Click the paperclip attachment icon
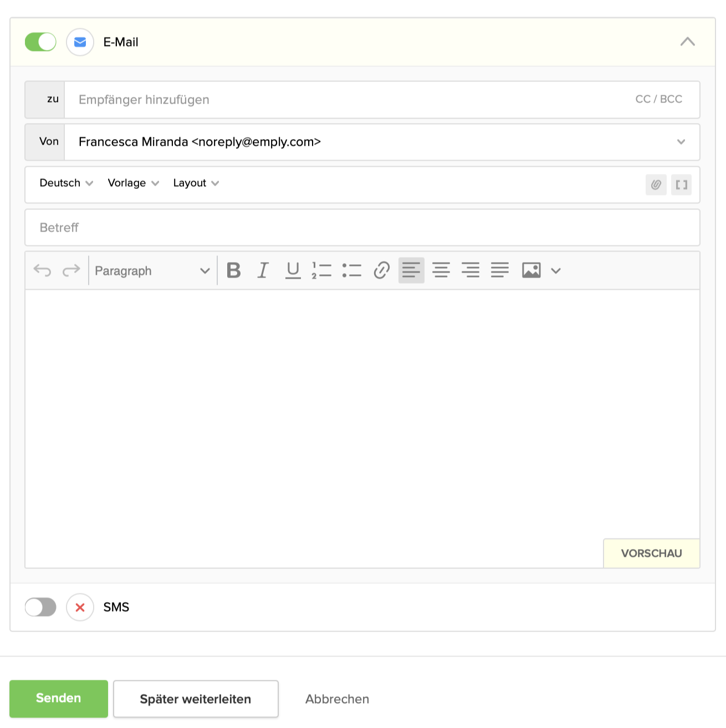The image size is (726, 728). tap(656, 184)
